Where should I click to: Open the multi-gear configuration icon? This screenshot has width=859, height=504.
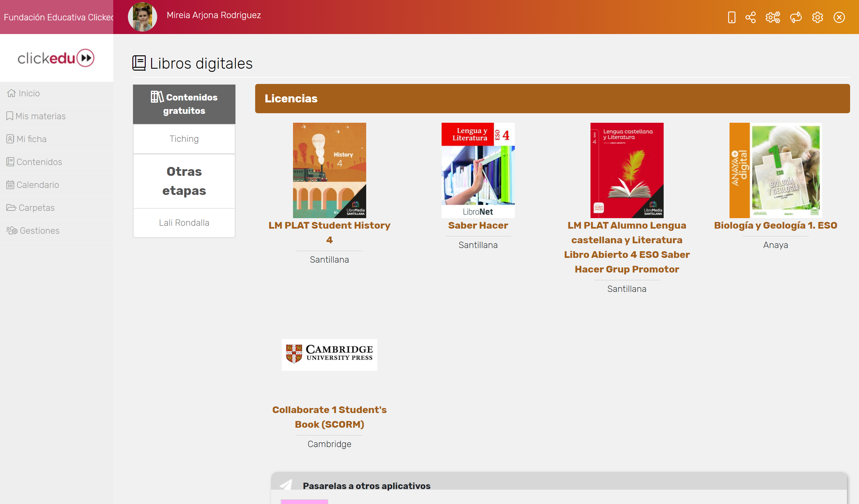772,17
